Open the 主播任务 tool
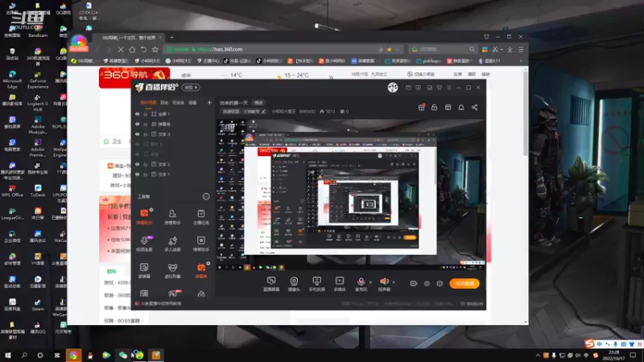The width and height of the screenshot is (644, 362). (x=200, y=216)
